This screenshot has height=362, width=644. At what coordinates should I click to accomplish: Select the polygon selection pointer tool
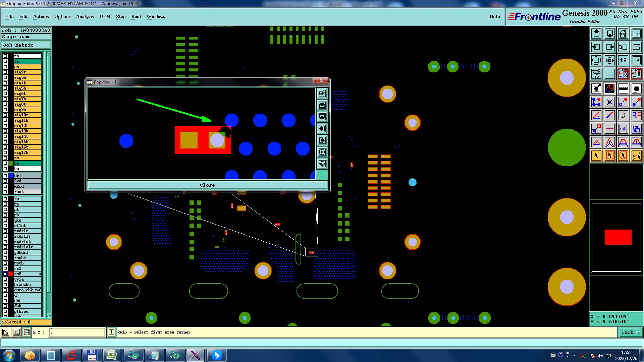pos(623,156)
